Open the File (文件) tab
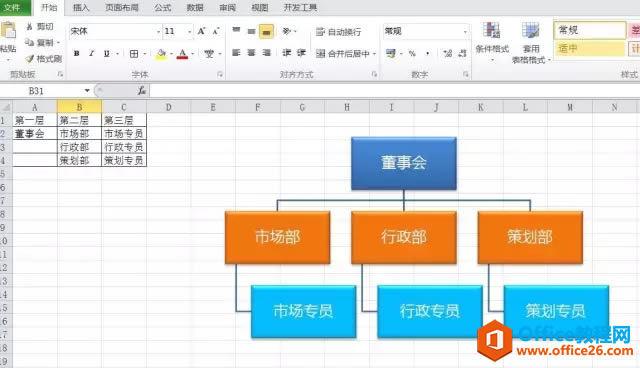The width and height of the screenshot is (640, 368). click(x=12, y=7)
